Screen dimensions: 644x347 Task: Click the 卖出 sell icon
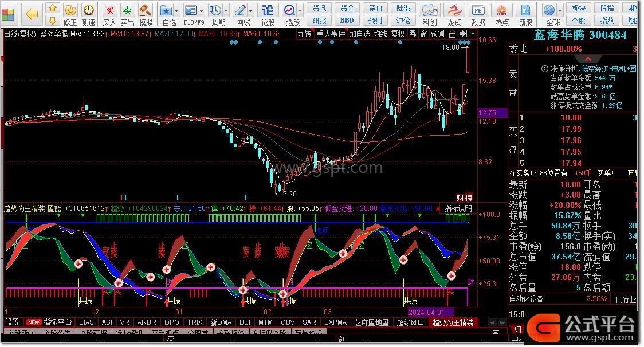[127, 10]
